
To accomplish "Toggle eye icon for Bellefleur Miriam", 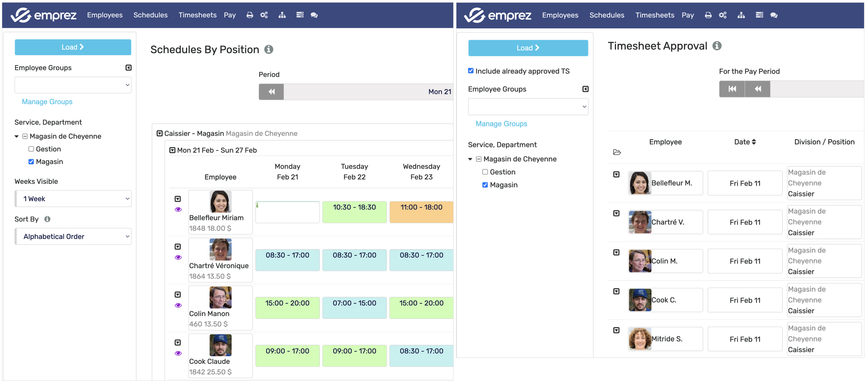I will (178, 210).
